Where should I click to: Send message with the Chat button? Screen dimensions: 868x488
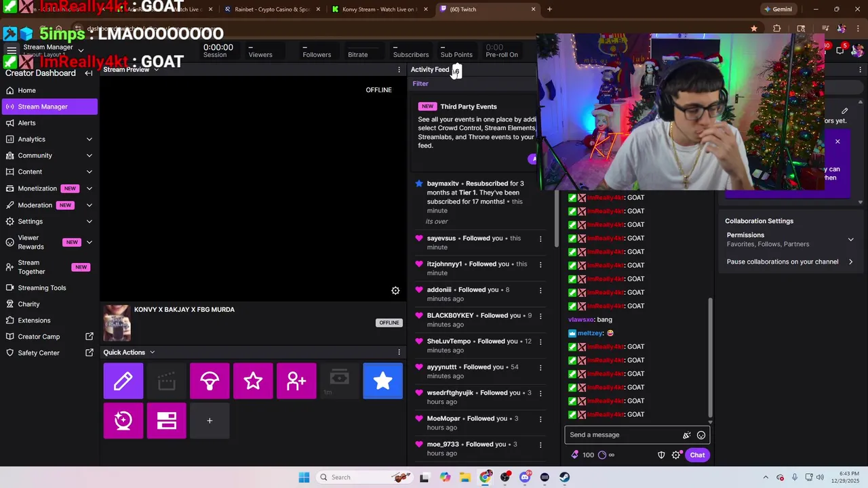(x=697, y=455)
